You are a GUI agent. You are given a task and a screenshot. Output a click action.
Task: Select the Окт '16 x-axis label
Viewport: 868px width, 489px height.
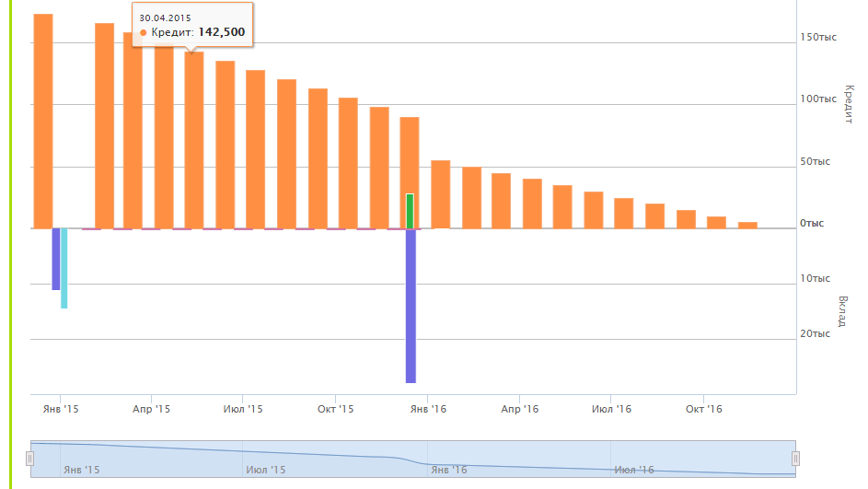(703, 409)
